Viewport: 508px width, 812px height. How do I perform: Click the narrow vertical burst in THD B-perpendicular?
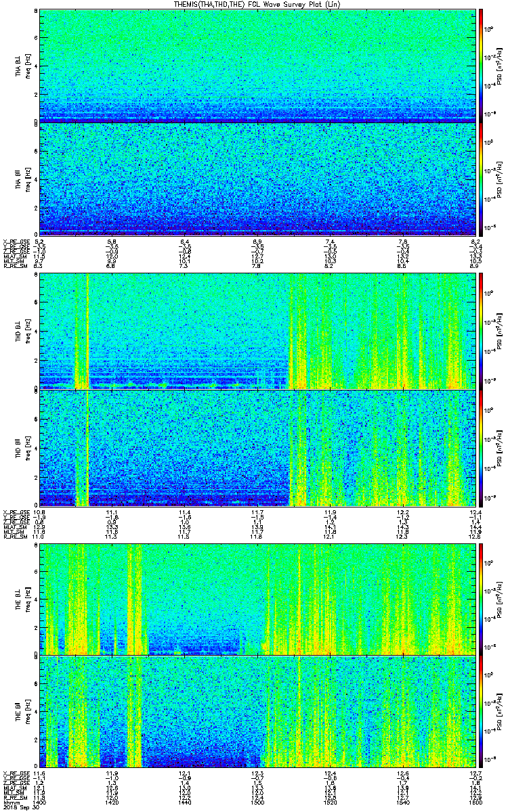(x=88, y=331)
